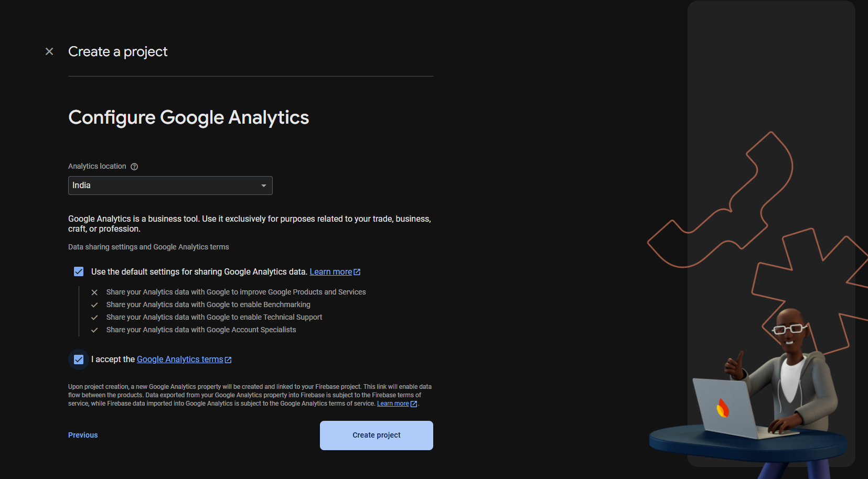Click checkmark icon beside enable Technical Support
Image resolution: width=868 pixels, height=479 pixels.
(x=94, y=318)
